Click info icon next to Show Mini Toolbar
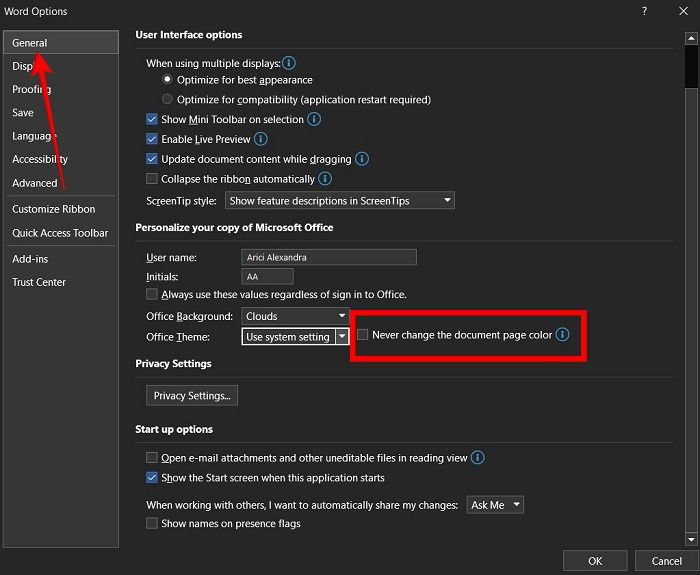This screenshot has width=700, height=575. (x=314, y=119)
